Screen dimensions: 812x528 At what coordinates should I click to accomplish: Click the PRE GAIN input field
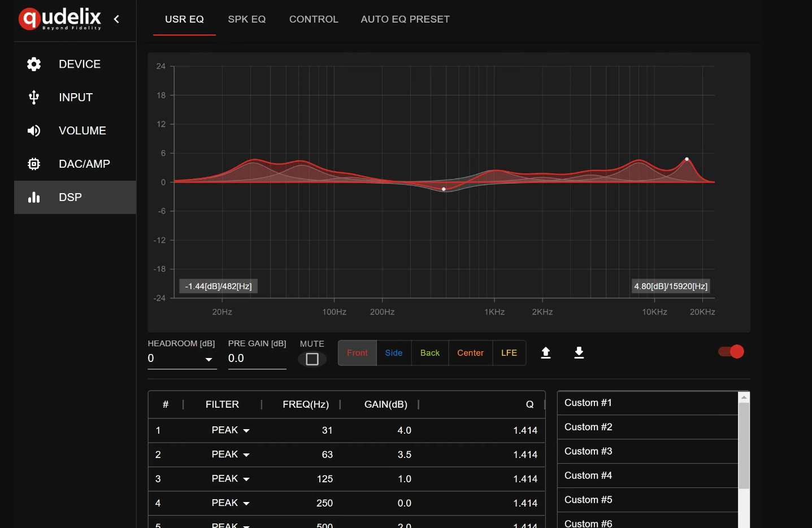click(x=257, y=359)
